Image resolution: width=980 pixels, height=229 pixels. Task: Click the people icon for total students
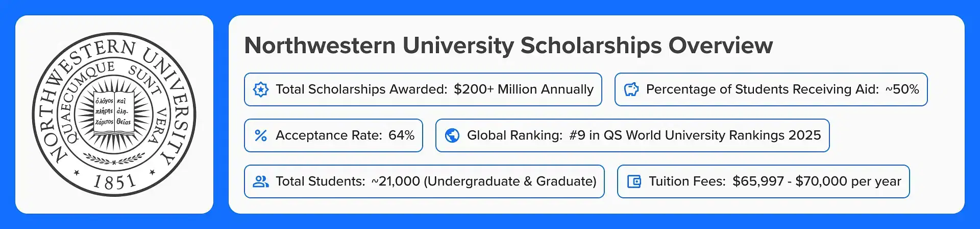click(x=261, y=181)
